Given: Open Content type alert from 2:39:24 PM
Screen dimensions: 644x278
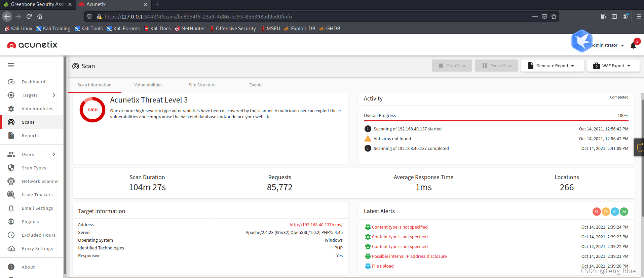Looking at the screenshot, I should (x=400, y=227).
